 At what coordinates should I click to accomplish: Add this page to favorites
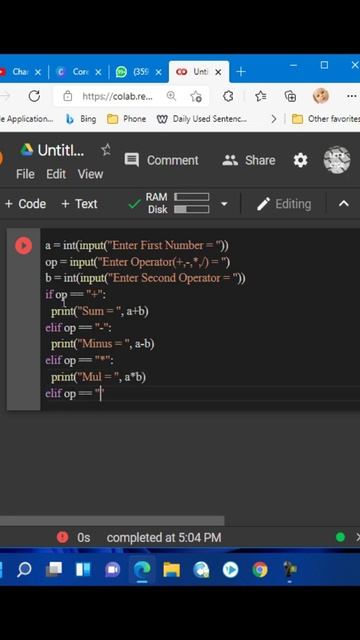[x=196, y=96]
